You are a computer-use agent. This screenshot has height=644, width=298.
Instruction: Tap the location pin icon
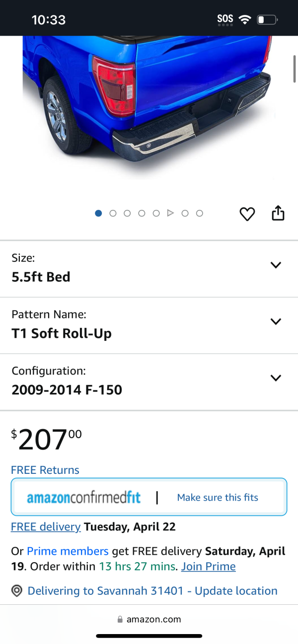point(17,591)
